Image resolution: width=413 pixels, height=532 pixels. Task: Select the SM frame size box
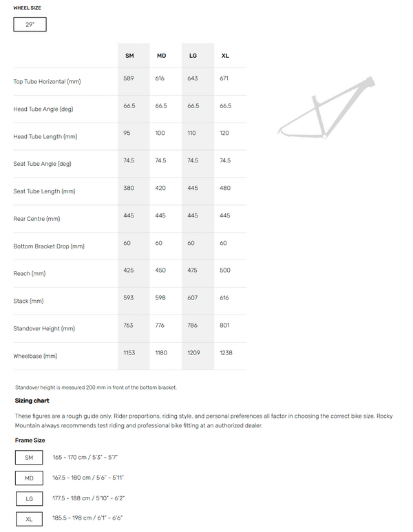(29, 458)
